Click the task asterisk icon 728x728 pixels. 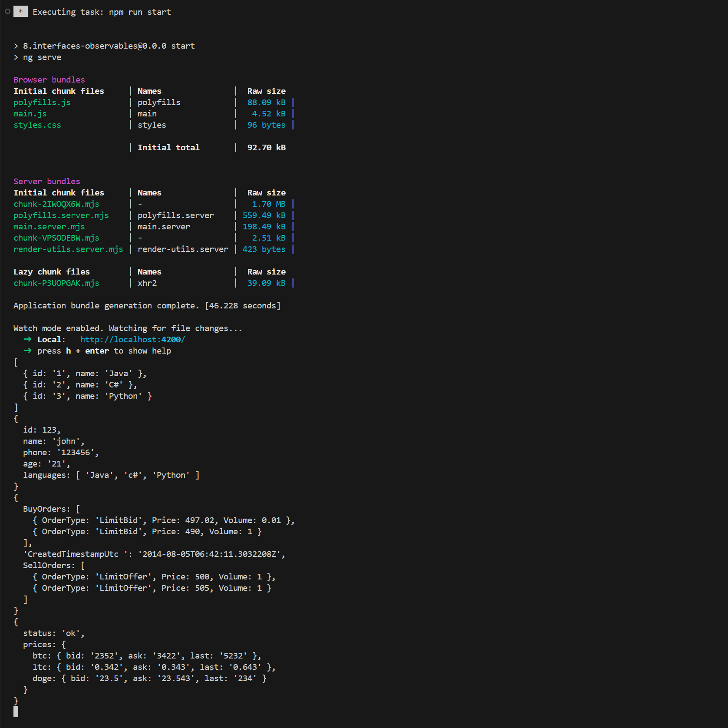click(x=20, y=12)
